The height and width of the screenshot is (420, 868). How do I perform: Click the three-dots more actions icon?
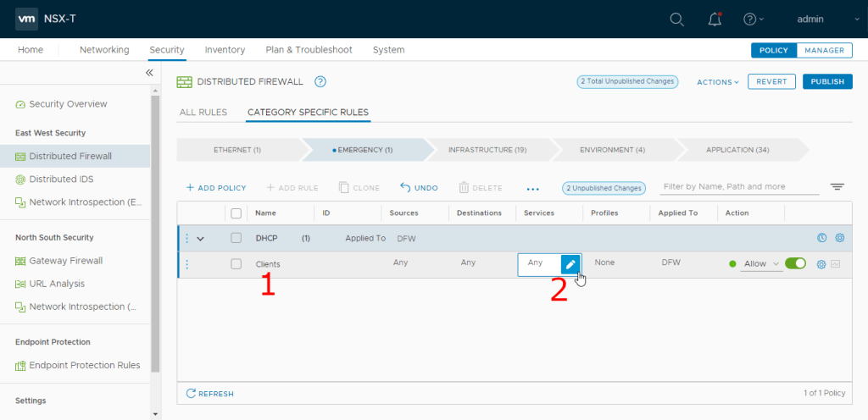[x=532, y=188]
